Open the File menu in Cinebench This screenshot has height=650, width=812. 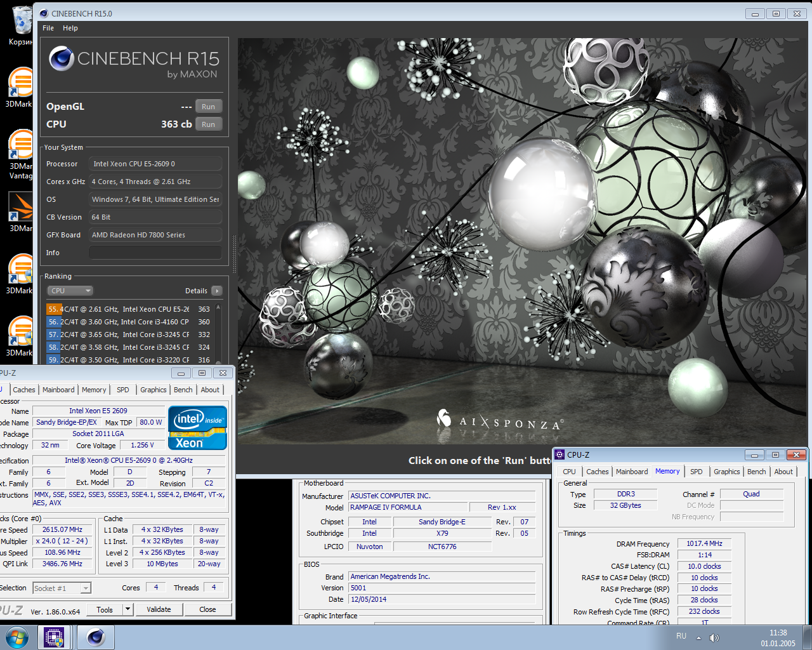point(48,28)
